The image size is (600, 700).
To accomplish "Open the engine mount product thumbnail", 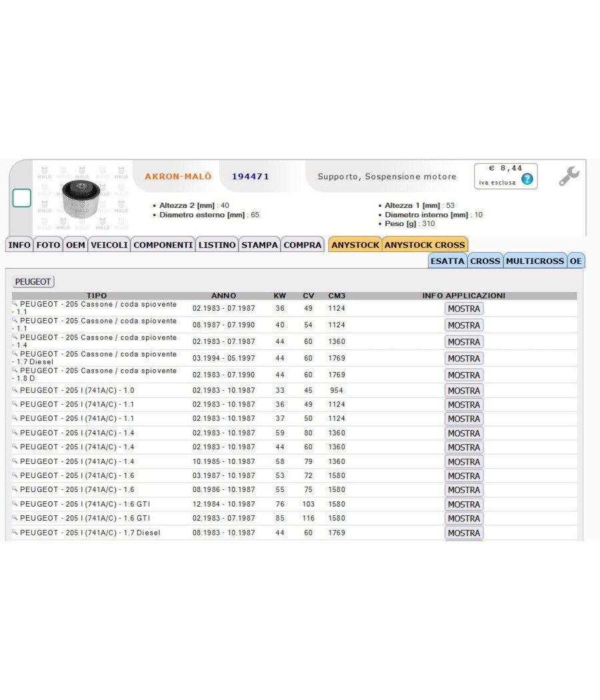I will click(x=82, y=198).
